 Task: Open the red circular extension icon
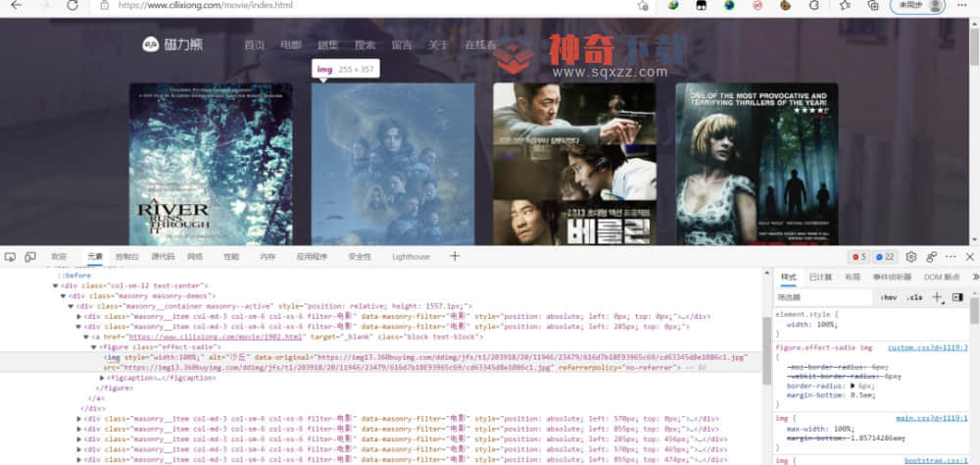(758, 5)
